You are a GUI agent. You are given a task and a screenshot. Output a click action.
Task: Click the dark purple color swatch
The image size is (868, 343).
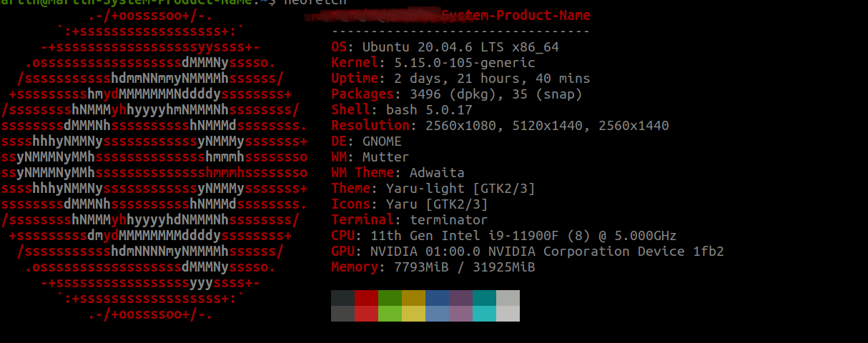coord(460,298)
